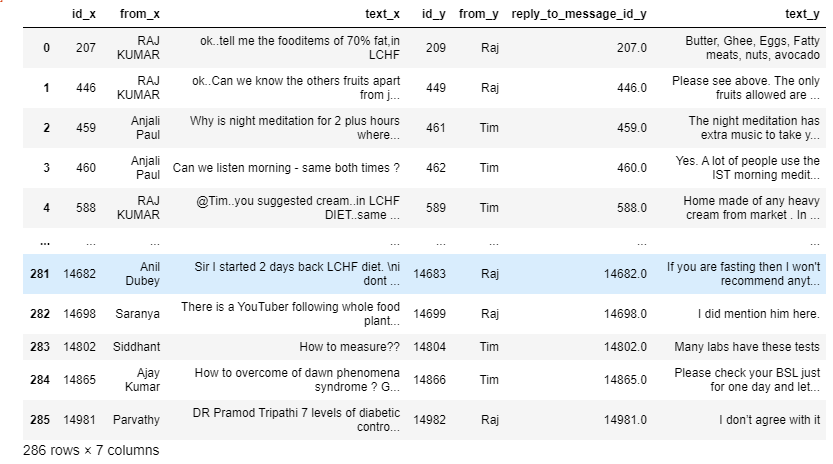The height and width of the screenshot is (464, 833).
Task: Click reply id 14865.0
Action: (625, 379)
